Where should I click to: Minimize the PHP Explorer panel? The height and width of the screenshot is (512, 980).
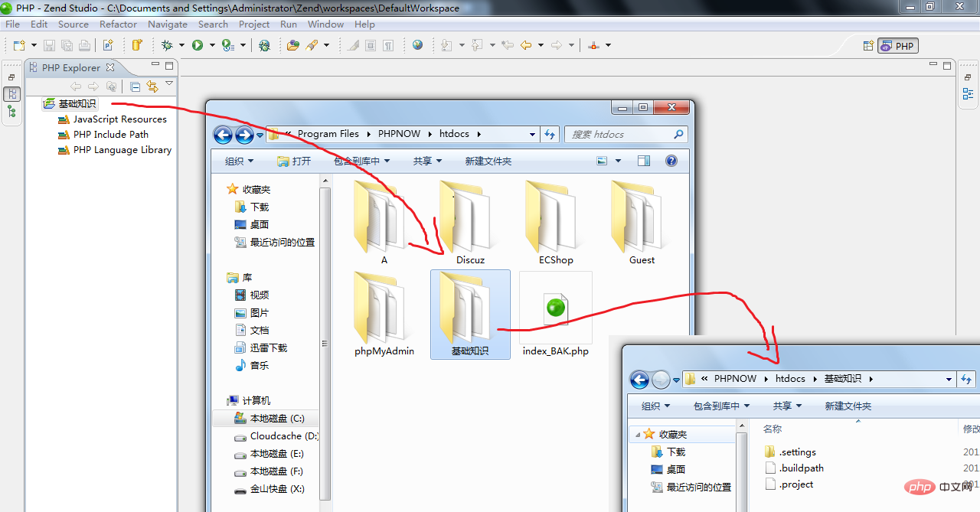pos(155,65)
